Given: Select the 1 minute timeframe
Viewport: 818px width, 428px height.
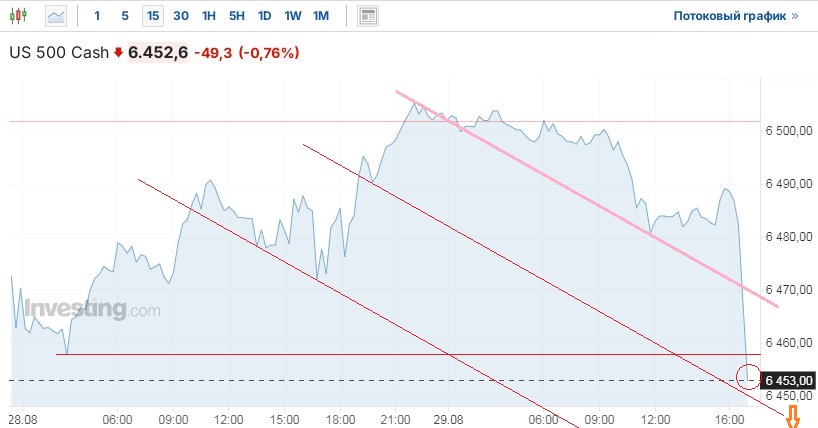Looking at the screenshot, I should coord(97,16).
